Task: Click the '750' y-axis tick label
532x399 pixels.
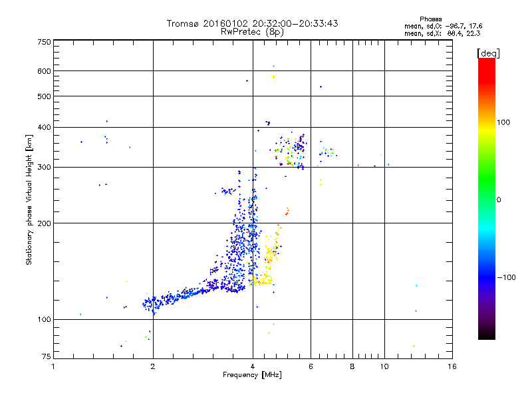Action: tap(44, 42)
